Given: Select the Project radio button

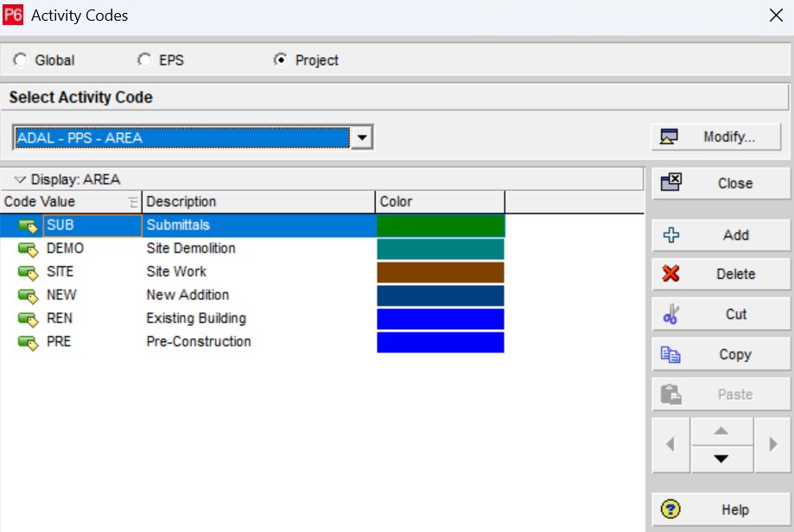Looking at the screenshot, I should [x=280, y=60].
